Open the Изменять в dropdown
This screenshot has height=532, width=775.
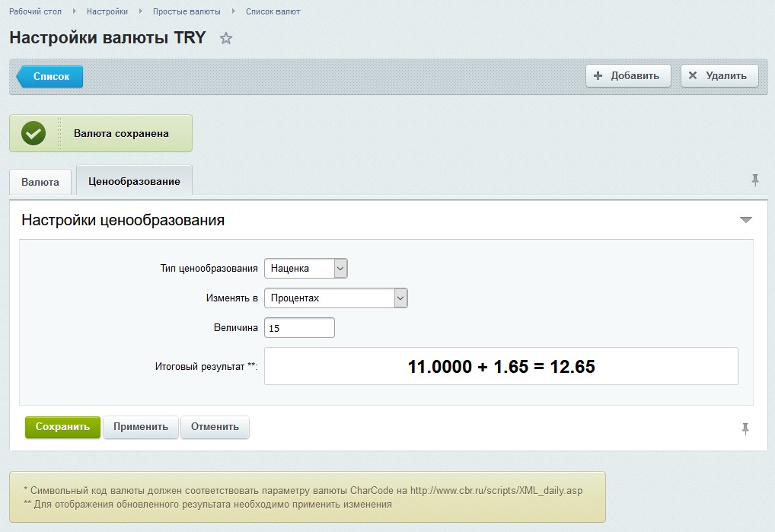(x=336, y=298)
